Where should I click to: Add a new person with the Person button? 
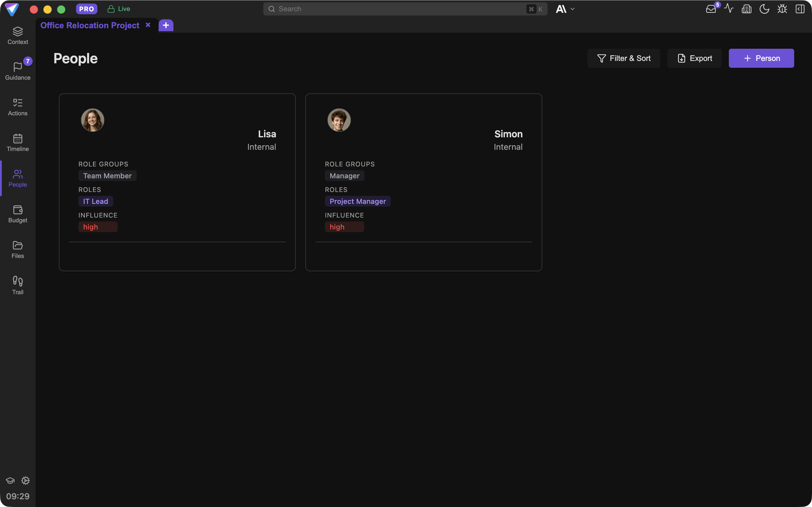tap(761, 58)
